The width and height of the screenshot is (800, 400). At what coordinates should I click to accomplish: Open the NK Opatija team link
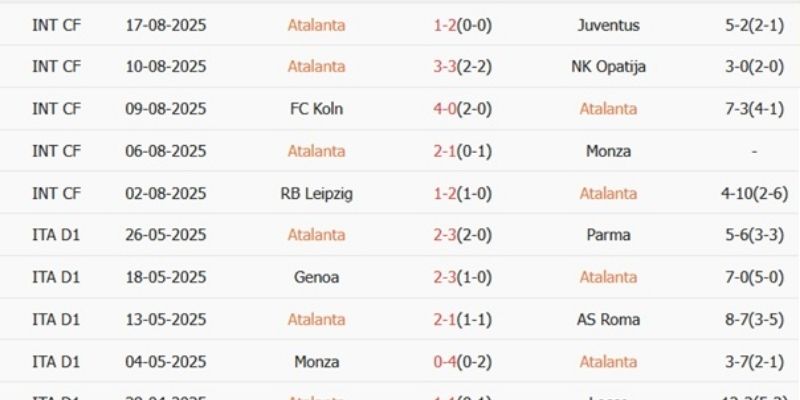coord(608,67)
